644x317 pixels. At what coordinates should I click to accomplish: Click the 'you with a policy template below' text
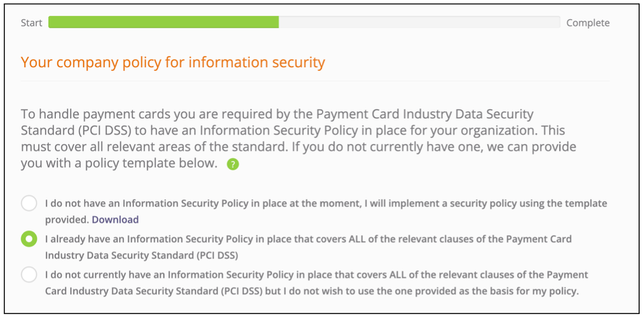point(119,164)
